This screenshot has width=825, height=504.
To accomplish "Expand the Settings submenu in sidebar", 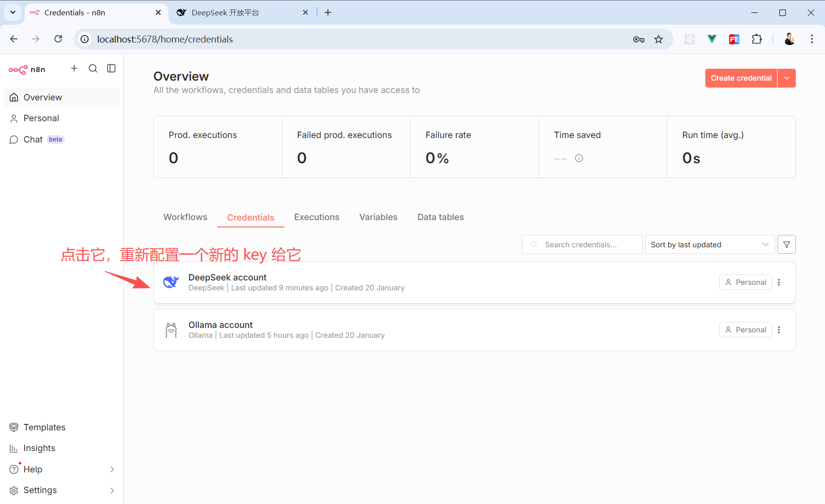I will click(x=112, y=490).
